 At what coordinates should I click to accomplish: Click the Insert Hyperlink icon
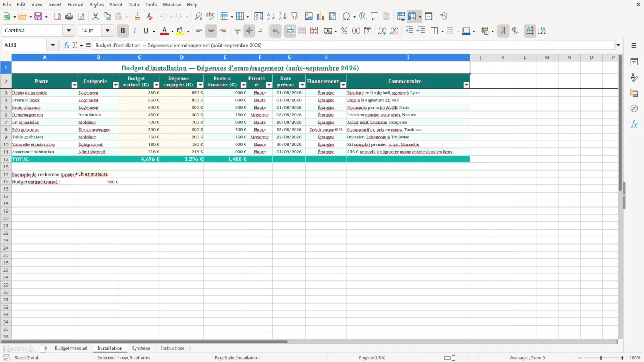click(x=363, y=17)
